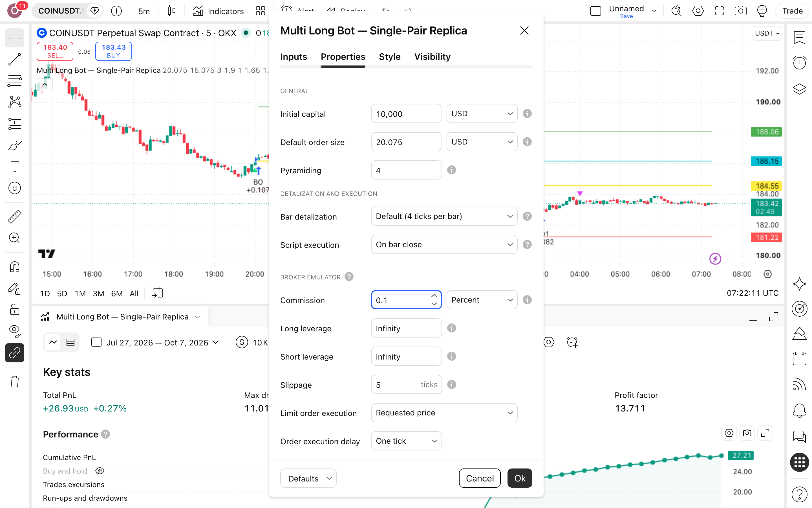Toggle lock all drawing tools
This screenshot has height=508, width=812.
pyautogui.click(x=14, y=310)
